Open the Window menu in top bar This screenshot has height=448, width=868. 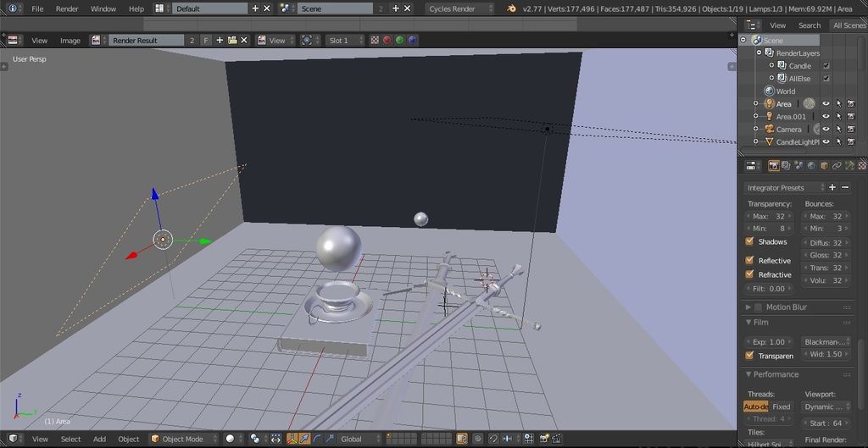pyautogui.click(x=103, y=8)
